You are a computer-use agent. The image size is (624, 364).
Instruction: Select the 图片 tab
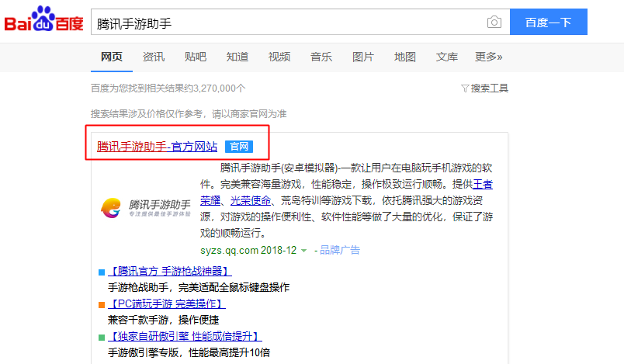pyautogui.click(x=363, y=57)
